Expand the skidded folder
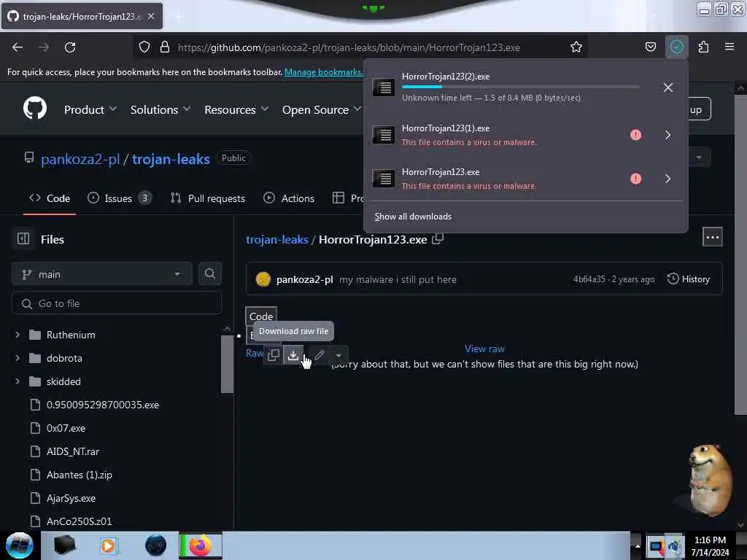Screen dimensions: 747x560 (18, 381)
